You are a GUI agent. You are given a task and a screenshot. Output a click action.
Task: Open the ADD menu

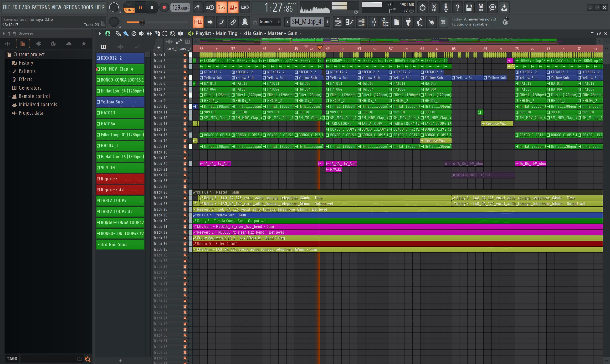[26, 7]
